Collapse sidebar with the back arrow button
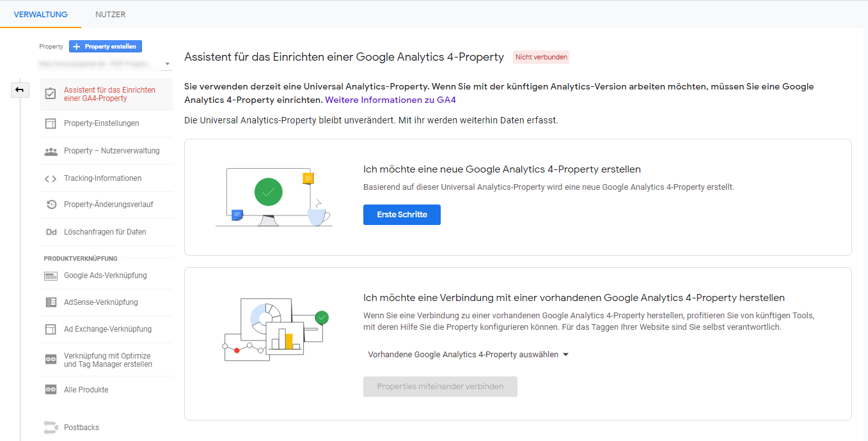The height and width of the screenshot is (441, 868). coord(20,90)
